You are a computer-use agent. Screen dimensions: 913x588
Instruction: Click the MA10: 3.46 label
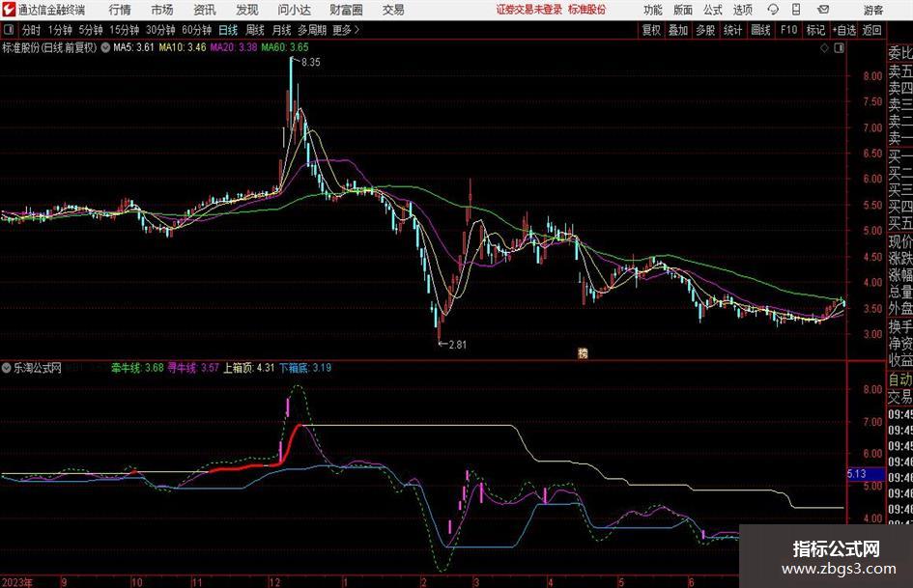(x=183, y=47)
